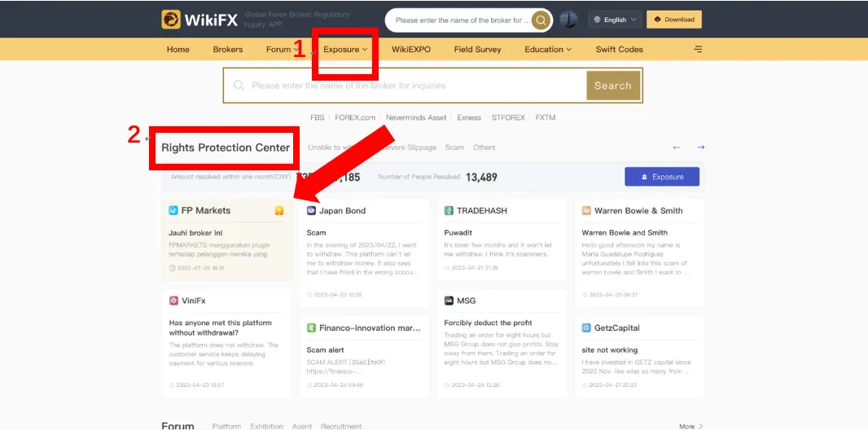The image size is (868, 431).
Task: Click the Japan Bond broker logo icon
Action: [x=311, y=210]
